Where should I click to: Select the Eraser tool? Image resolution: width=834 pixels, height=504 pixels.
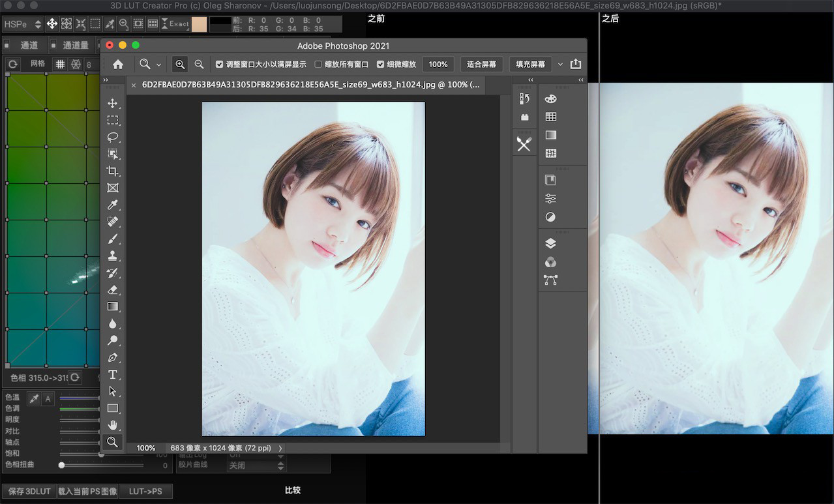pos(113,289)
